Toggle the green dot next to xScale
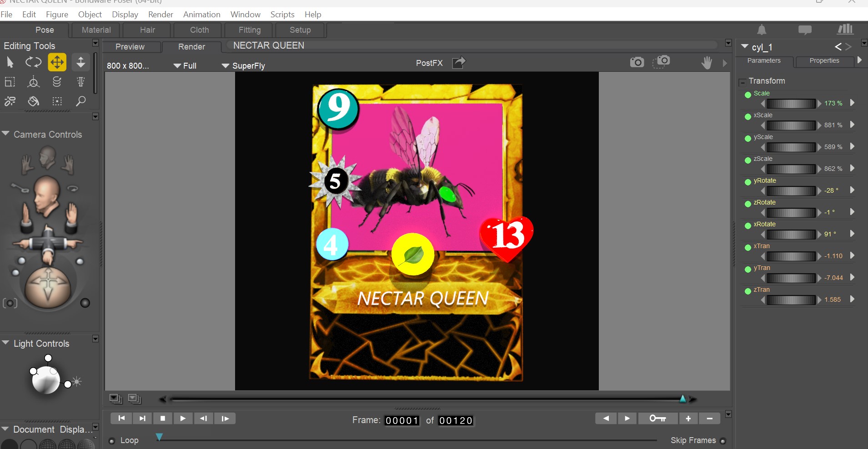 pyautogui.click(x=748, y=117)
